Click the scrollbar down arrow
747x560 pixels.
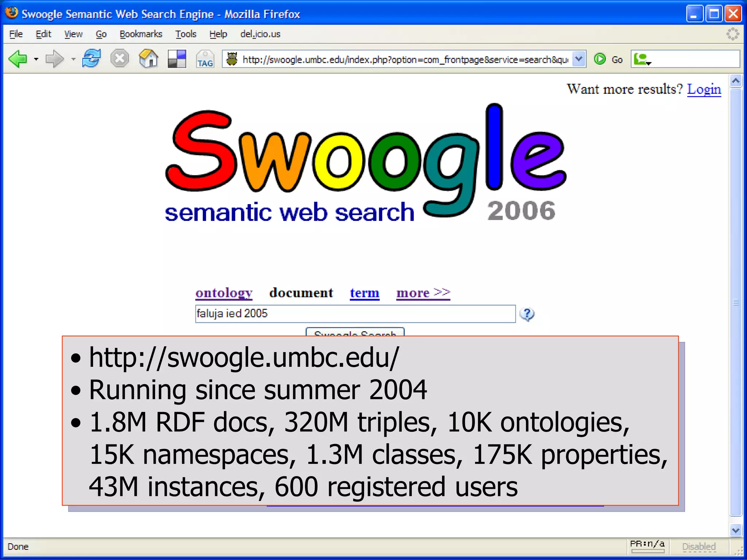click(736, 530)
